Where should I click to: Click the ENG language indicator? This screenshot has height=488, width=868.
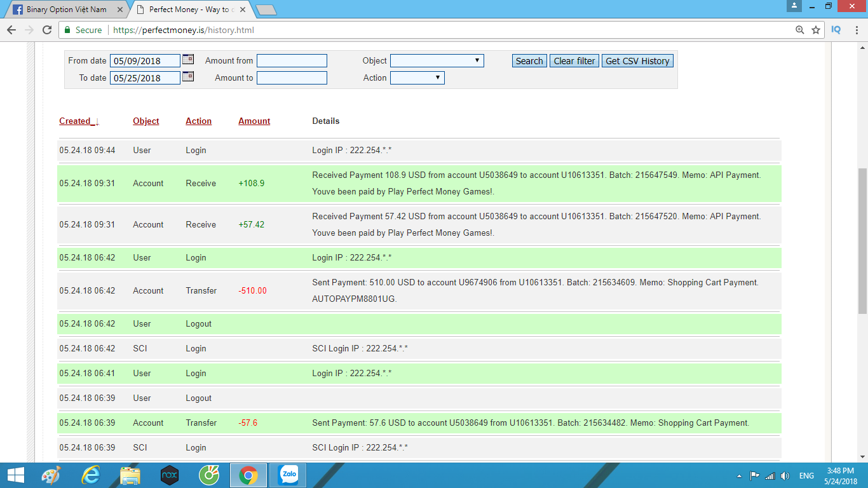[806, 476]
